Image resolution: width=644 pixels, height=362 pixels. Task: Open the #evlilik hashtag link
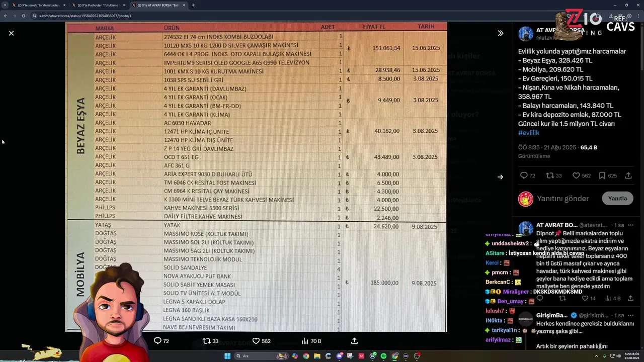tap(529, 133)
